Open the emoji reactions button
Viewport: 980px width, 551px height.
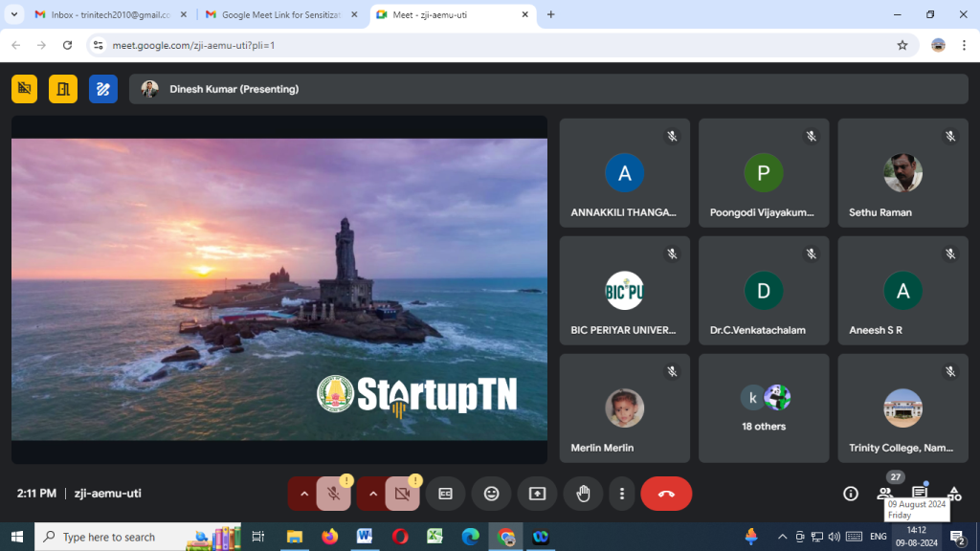click(x=491, y=494)
